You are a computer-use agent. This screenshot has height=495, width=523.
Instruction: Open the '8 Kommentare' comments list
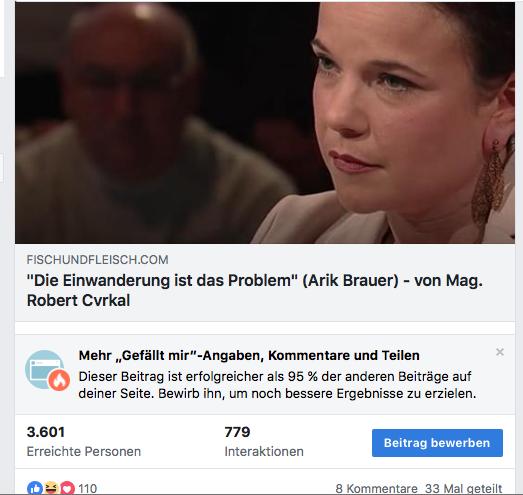(x=376, y=489)
